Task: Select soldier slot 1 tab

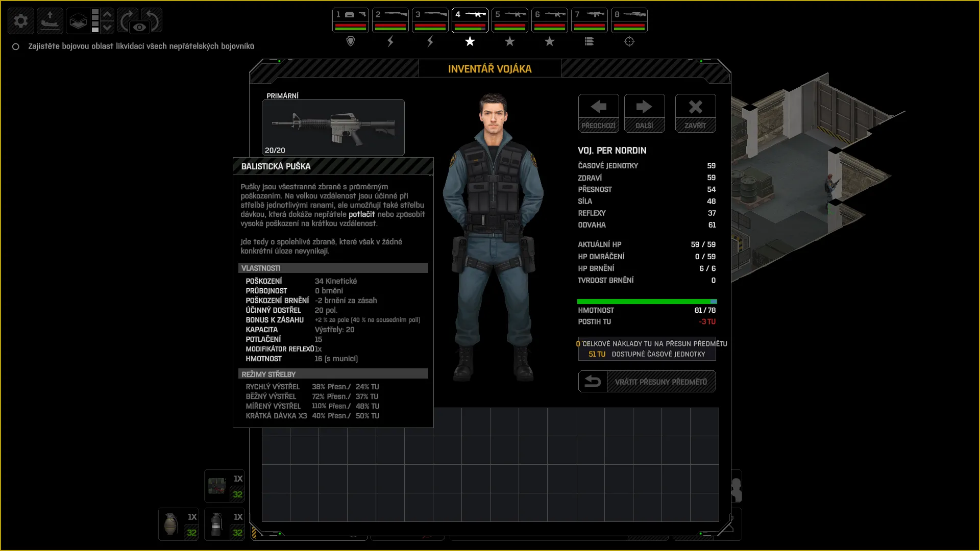Action: click(351, 20)
